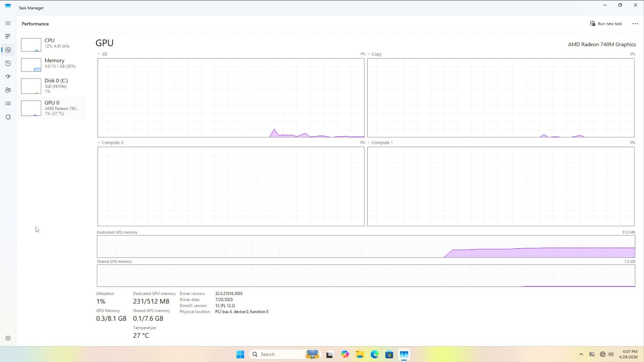Image resolution: width=644 pixels, height=362 pixels.
Task: Open File Explorer from the taskbar
Action: [359, 354]
